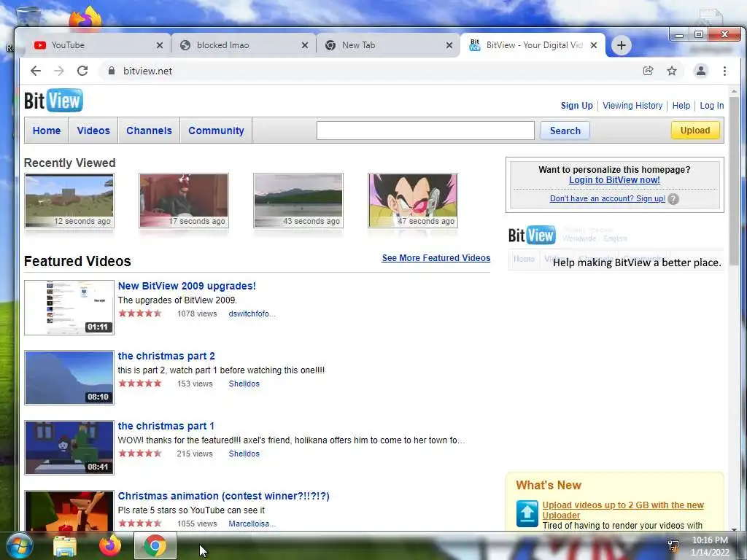Open the Home navigation item
This screenshot has height=560, width=747.
point(47,131)
